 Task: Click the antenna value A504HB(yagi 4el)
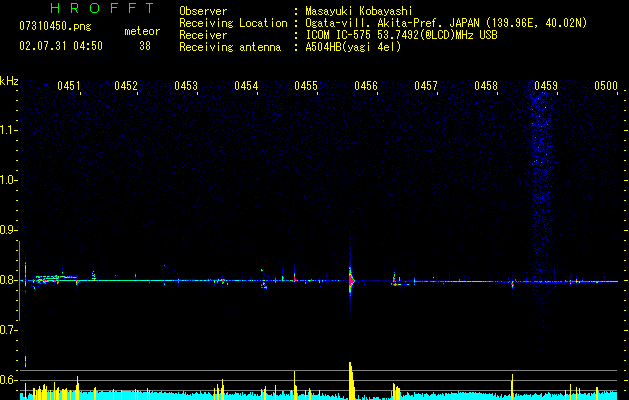click(x=353, y=47)
